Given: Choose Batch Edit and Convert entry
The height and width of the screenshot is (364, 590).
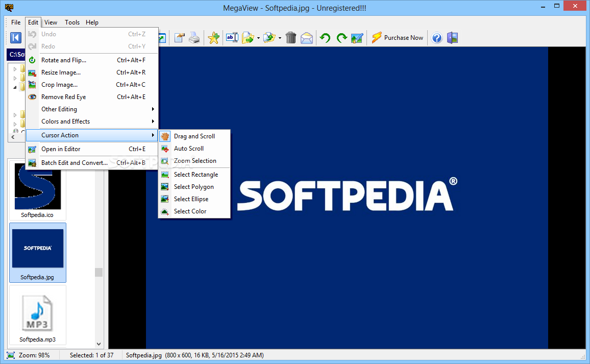Looking at the screenshot, I should [92, 163].
